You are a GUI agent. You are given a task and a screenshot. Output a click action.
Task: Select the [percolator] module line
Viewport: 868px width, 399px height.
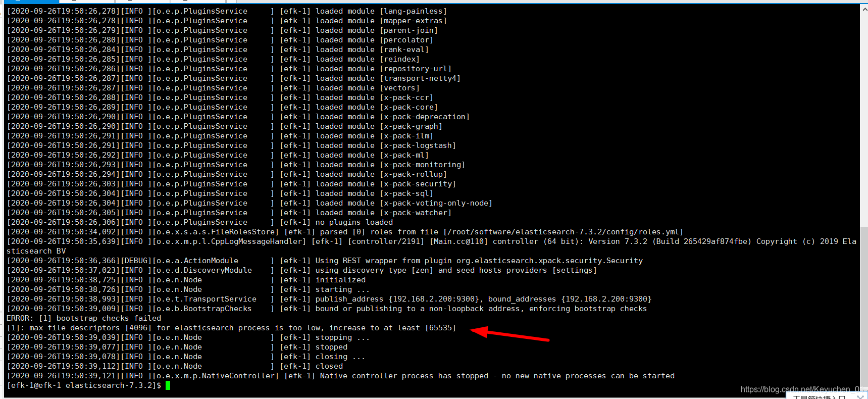tap(220, 40)
